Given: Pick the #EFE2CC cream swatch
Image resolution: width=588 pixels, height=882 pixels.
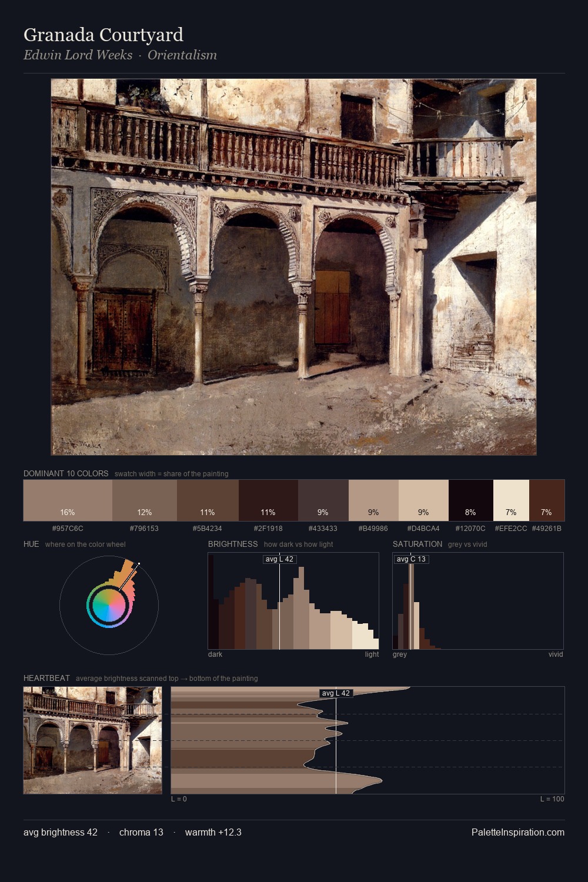Looking at the screenshot, I should click(511, 500).
